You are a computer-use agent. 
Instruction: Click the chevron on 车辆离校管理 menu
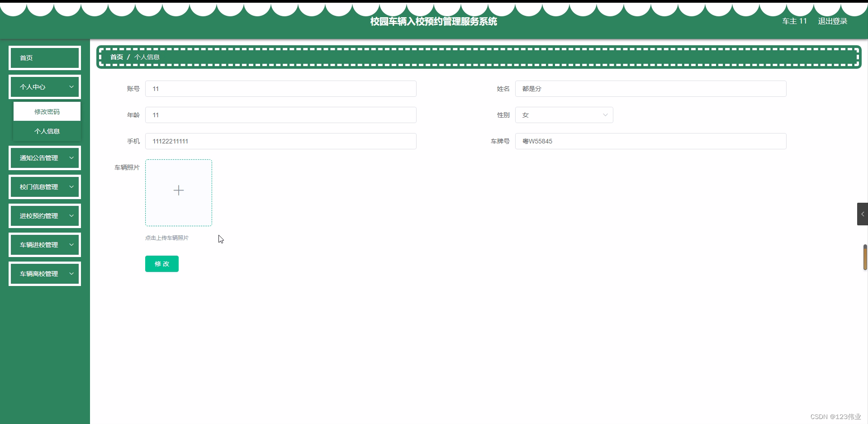[71, 273]
